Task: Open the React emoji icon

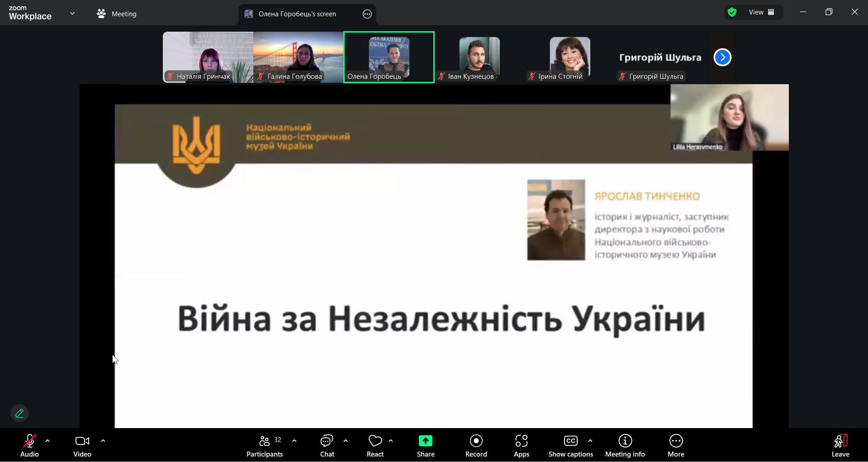Action: [x=375, y=441]
